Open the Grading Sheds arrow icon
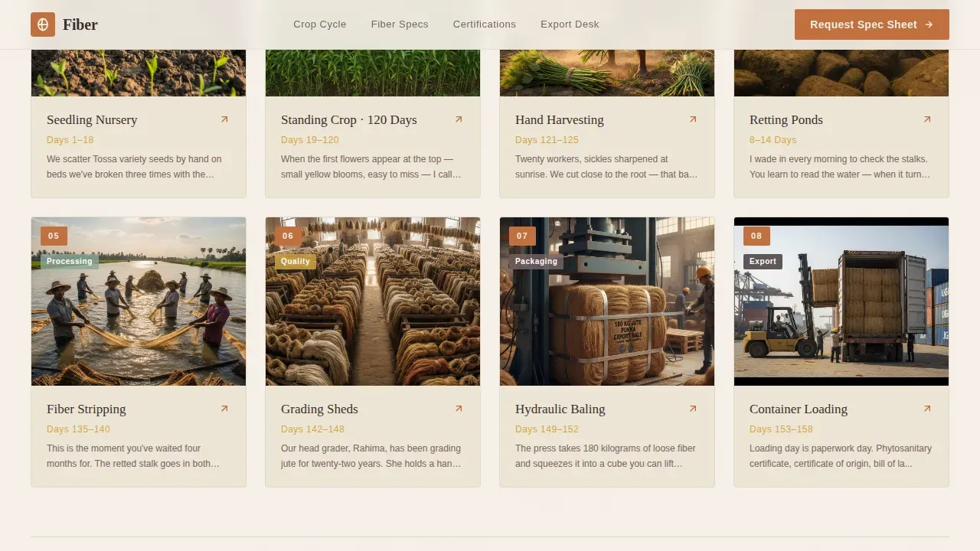Image resolution: width=980 pixels, height=551 pixels. (459, 409)
